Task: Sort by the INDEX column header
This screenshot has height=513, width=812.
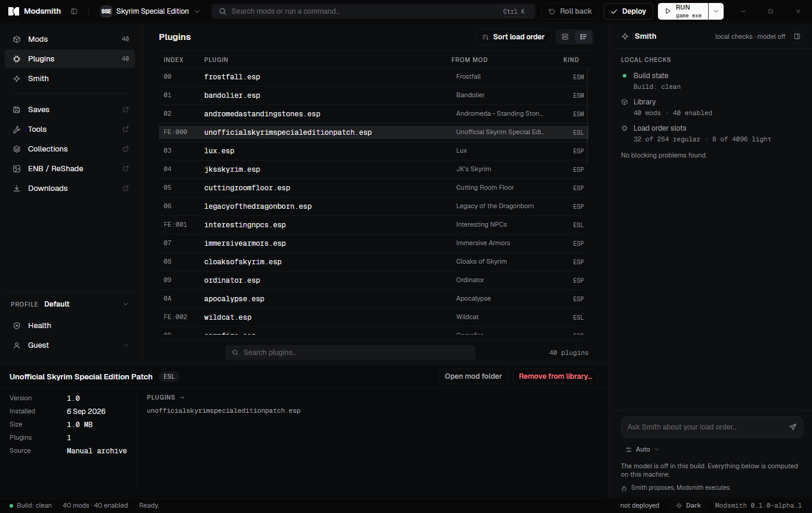Action: click(173, 60)
